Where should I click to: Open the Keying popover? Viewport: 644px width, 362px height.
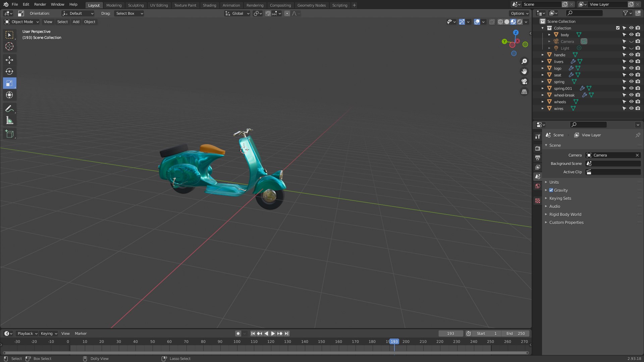49,334
